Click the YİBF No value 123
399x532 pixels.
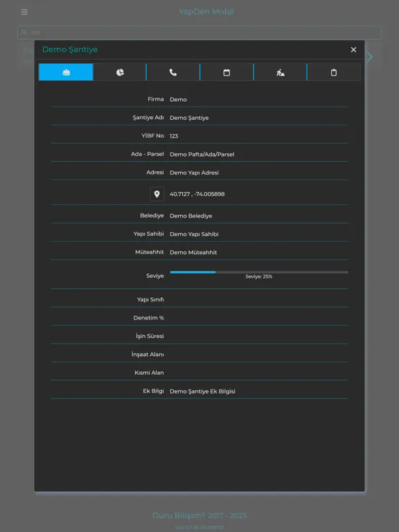(174, 136)
